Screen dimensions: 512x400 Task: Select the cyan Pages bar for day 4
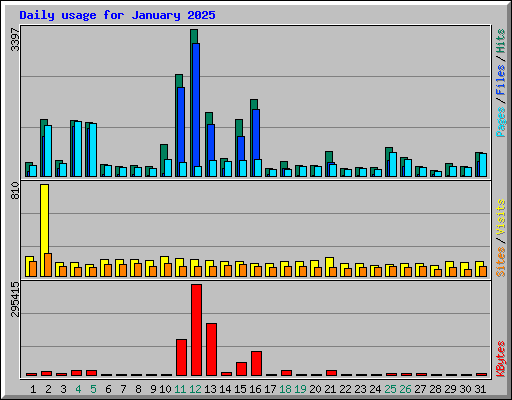point(78,149)
